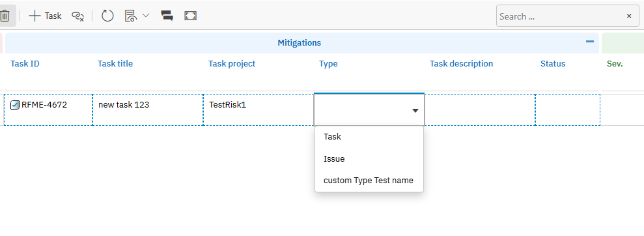Screen dimensions: 644x236
Task: Sort by Task ID column header
Action: pos(25,64)
